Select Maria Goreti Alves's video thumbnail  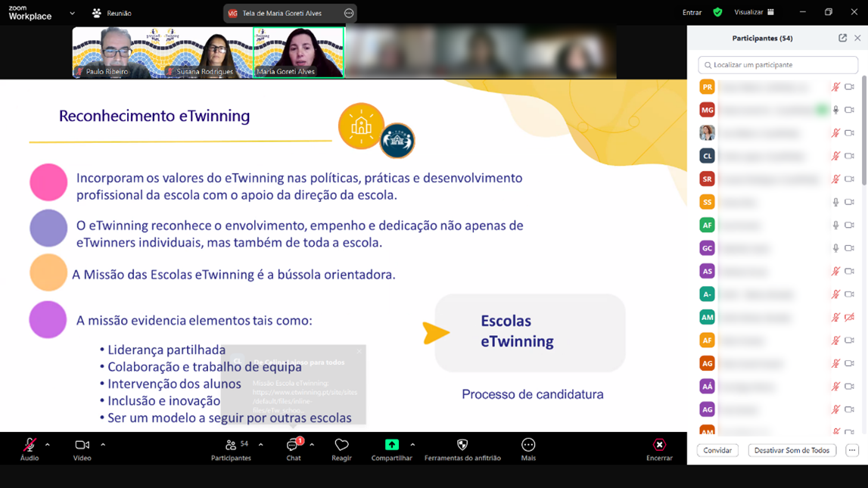[x=298, y=52]
